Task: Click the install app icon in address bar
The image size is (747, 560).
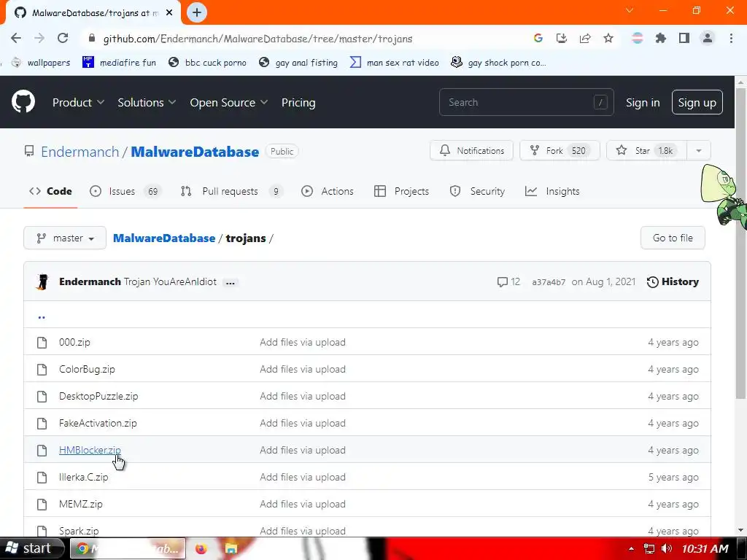Action: [562, 38]
